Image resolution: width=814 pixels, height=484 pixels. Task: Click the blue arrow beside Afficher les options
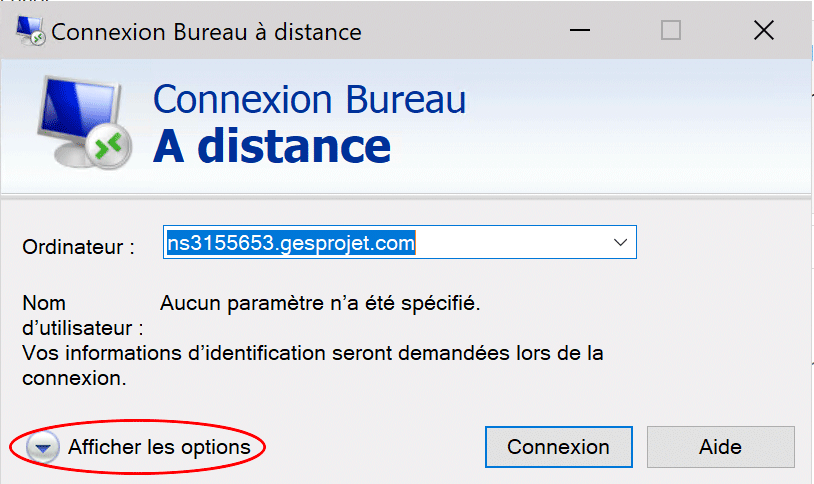(x=43, y=447)
